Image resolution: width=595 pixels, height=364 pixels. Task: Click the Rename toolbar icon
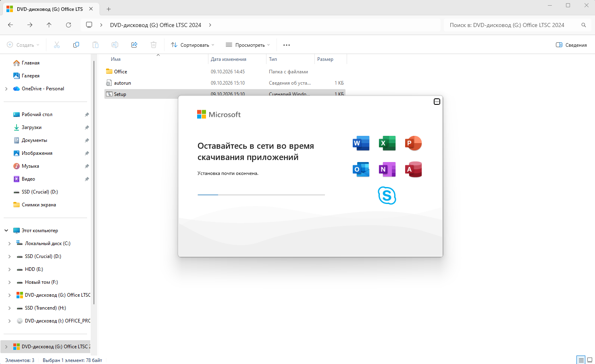pos(115,45)
